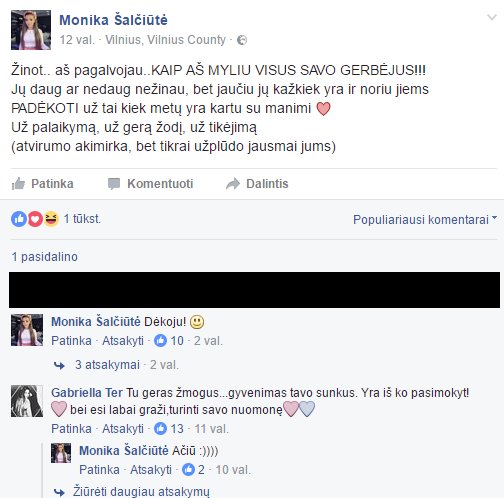Open Gabriella Ter profile name link
Screen dimensions: 504x498
[x=87, y=393]
